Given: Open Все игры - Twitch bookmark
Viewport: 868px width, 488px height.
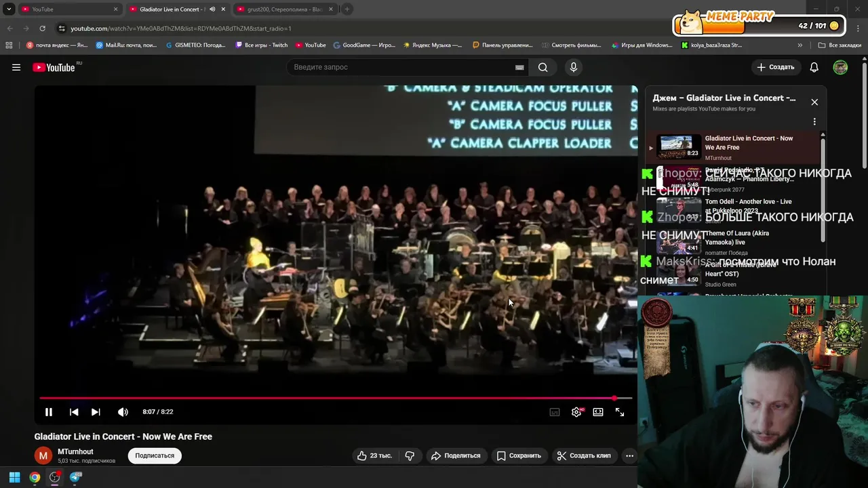Looking at the screenshot, I should pos(262,45).
